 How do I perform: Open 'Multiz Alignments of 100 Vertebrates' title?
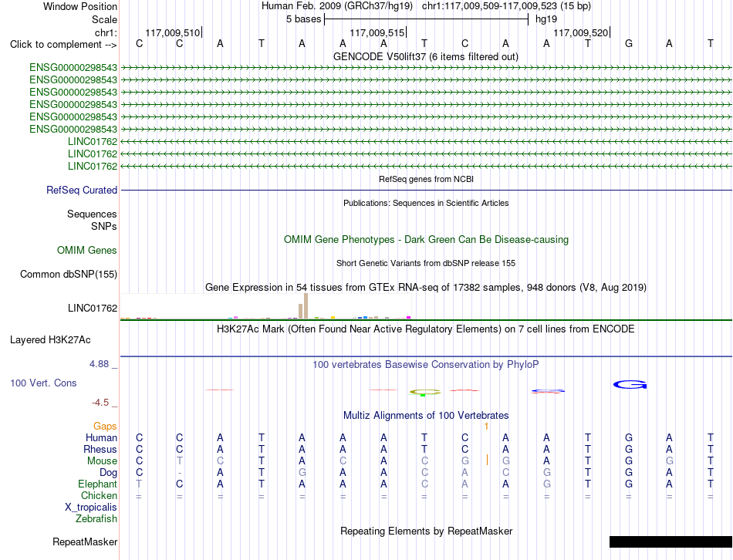click(426, 416)
